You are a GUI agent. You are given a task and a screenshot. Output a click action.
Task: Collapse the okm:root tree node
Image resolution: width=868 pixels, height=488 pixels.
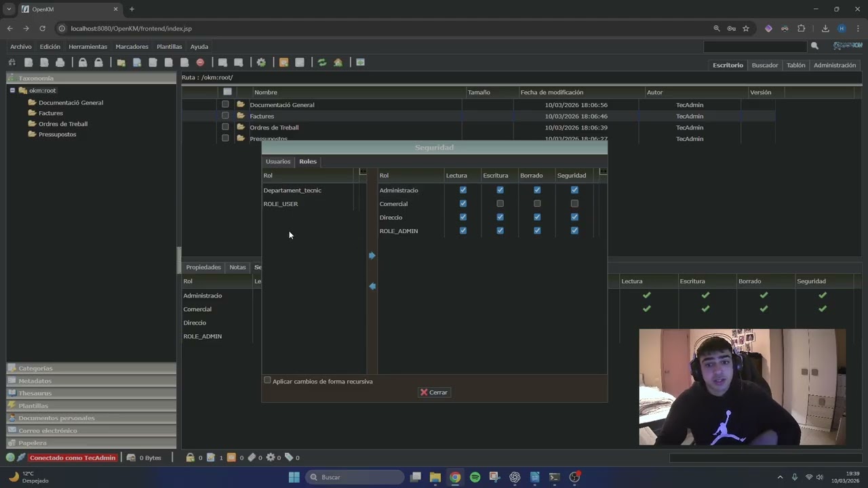(x=12, y=90)
